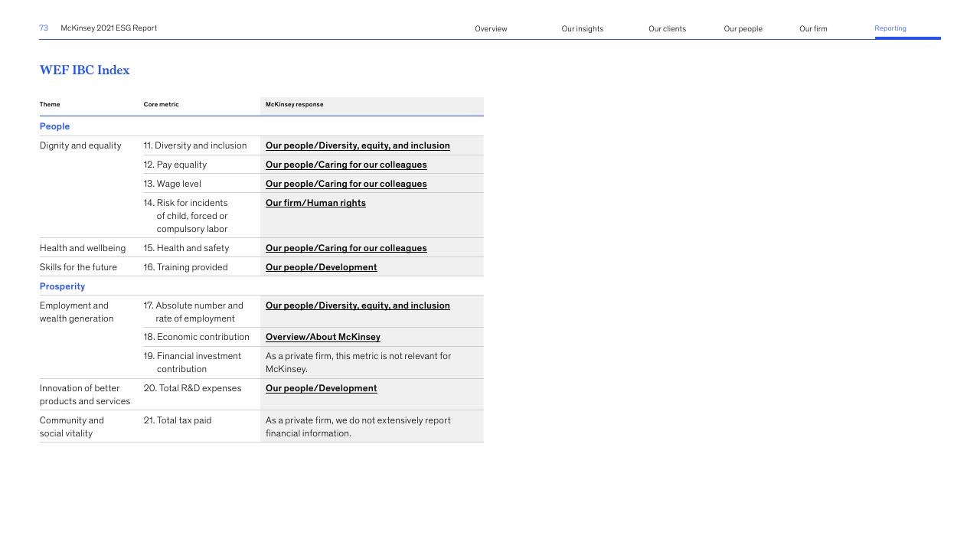Open the Our insights navigation tab
The height and width of the screenshot is (552, 980).
tap(582, 29)
